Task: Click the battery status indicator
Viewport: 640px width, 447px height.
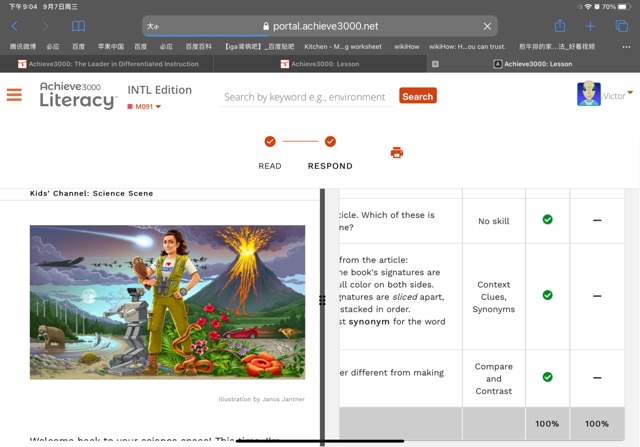Action: (x=624, y=7)
